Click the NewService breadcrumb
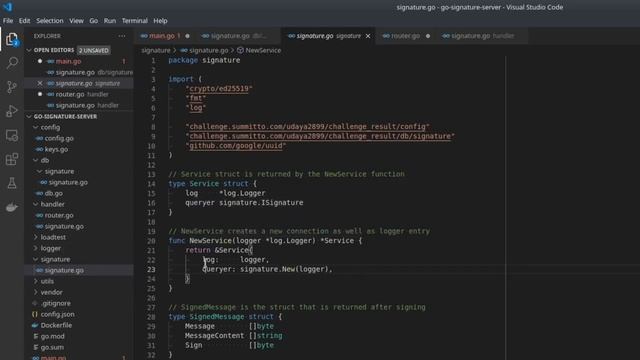The image size is (640, 360). [x=263, y=50]
